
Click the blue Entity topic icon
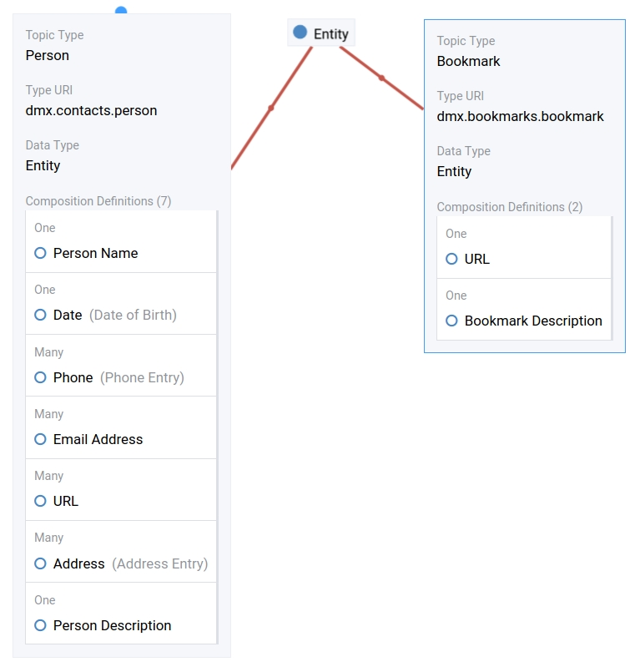click(x=300, y=33)
